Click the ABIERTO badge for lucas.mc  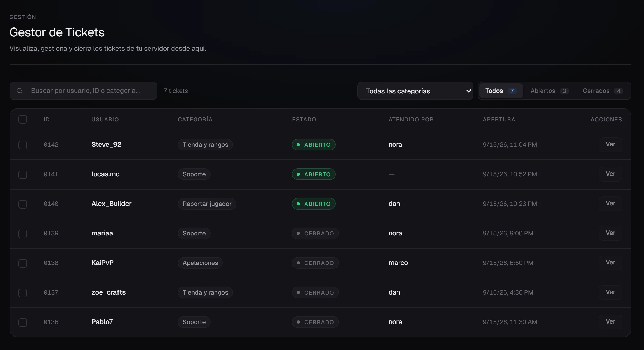pyautogui.click(x=314, y=174)
